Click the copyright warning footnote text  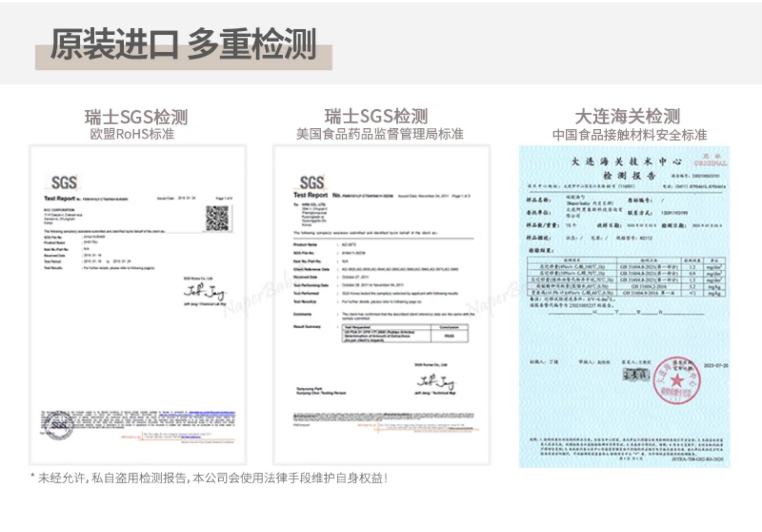tap(209, 479)
